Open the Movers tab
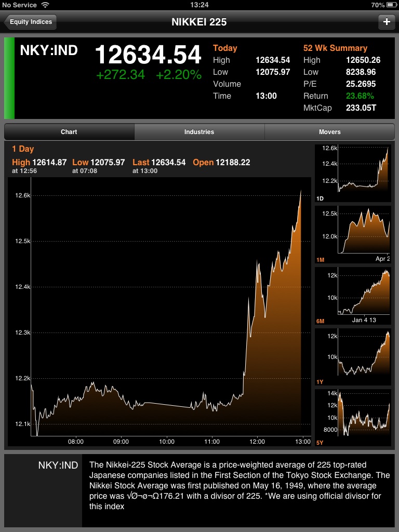Viewport: 399px width, 532px height. point(329,131)
